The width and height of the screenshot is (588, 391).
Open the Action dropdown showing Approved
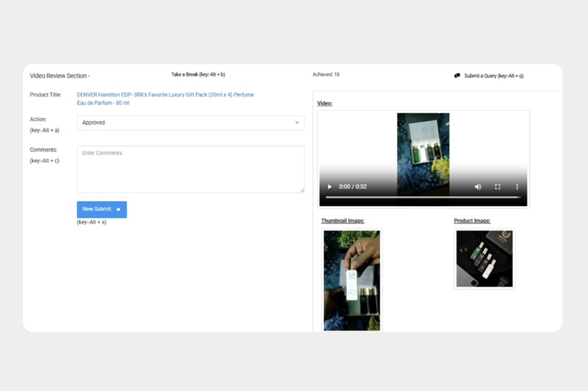(x=191, y=123)
